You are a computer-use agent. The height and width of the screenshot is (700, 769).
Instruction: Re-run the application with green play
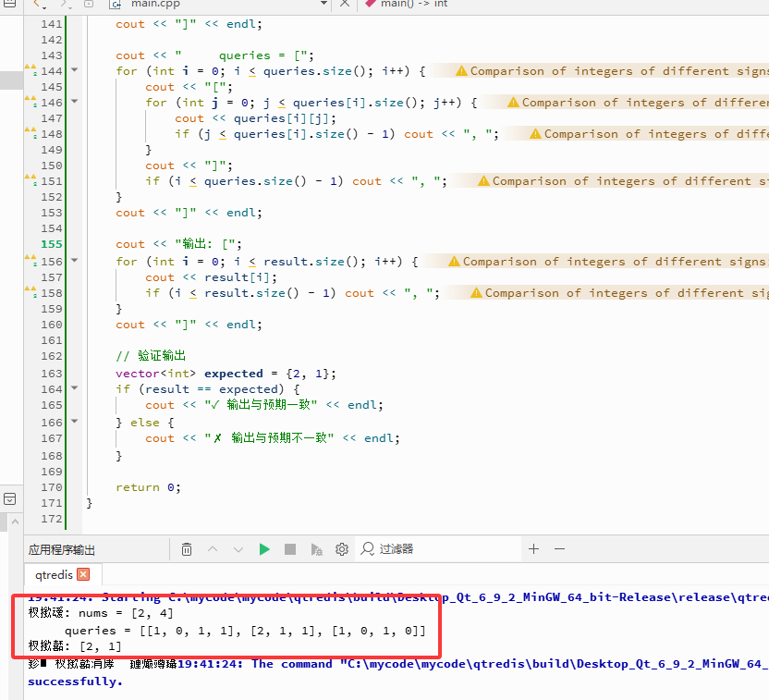point(264,549)
